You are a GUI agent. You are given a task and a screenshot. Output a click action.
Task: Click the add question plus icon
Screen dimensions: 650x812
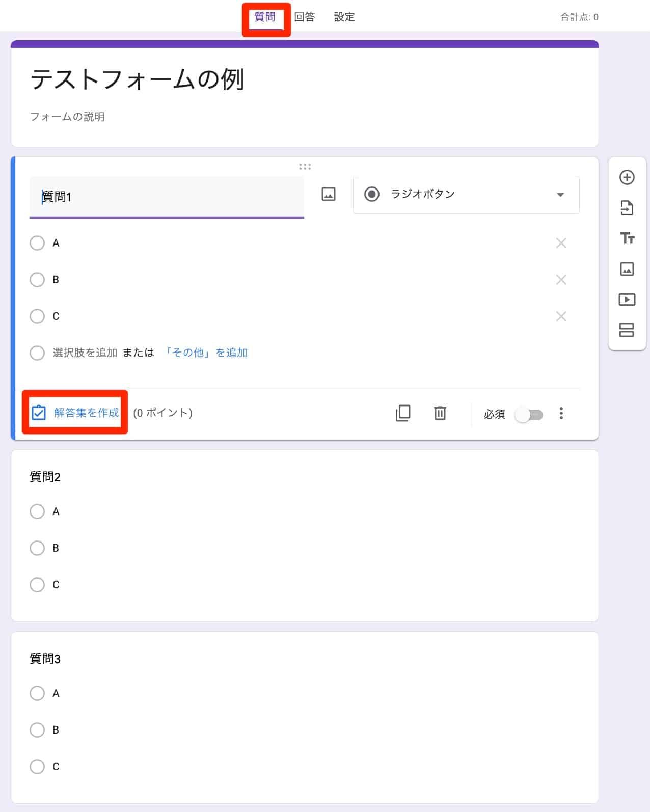point(627,177)
